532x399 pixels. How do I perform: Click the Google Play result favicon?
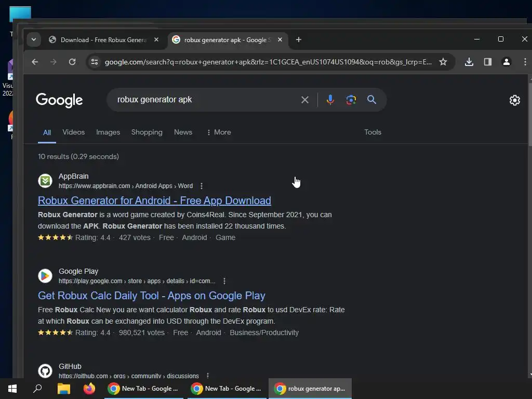click(x=45, y=276)
